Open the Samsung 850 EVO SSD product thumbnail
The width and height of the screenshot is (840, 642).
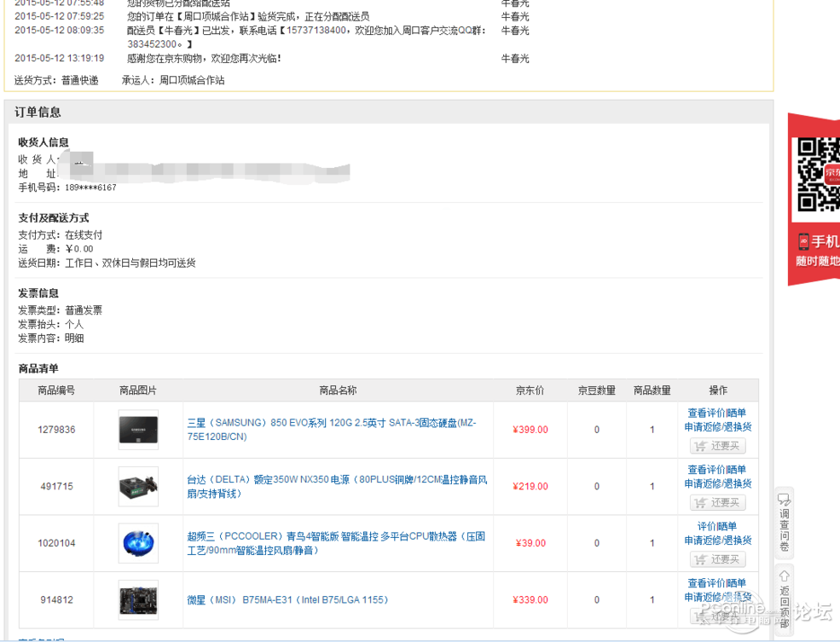[138, 430]
